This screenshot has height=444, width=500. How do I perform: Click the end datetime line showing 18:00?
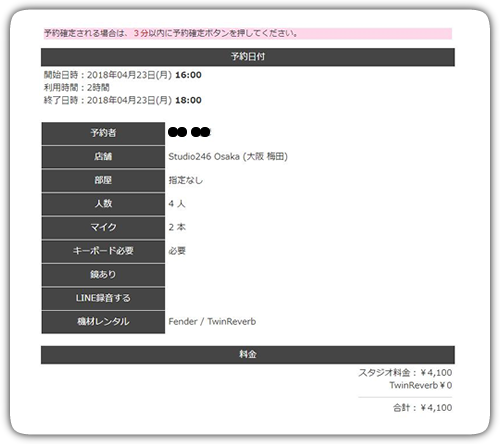pyautogui.click(x=122, y=100)
